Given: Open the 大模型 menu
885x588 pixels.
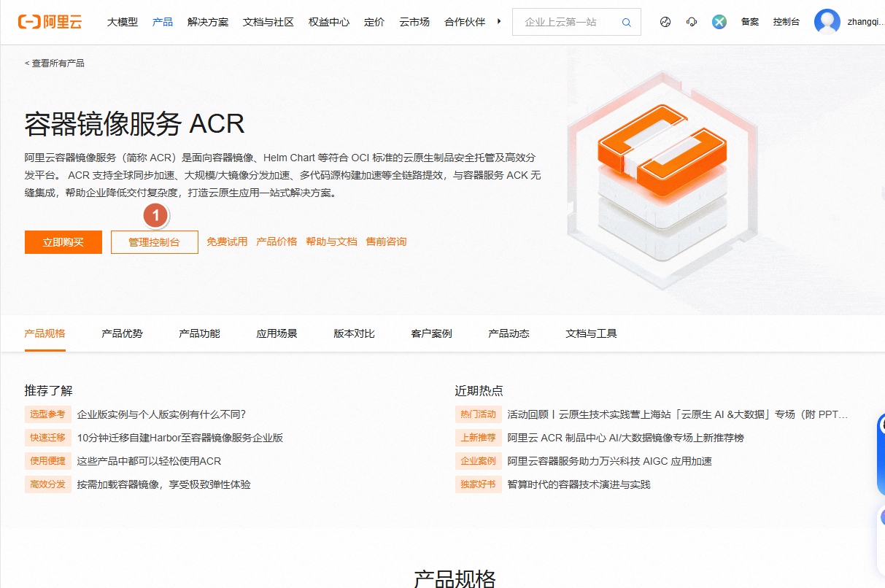Looking at the screenshot, I should tap(123, 22).
